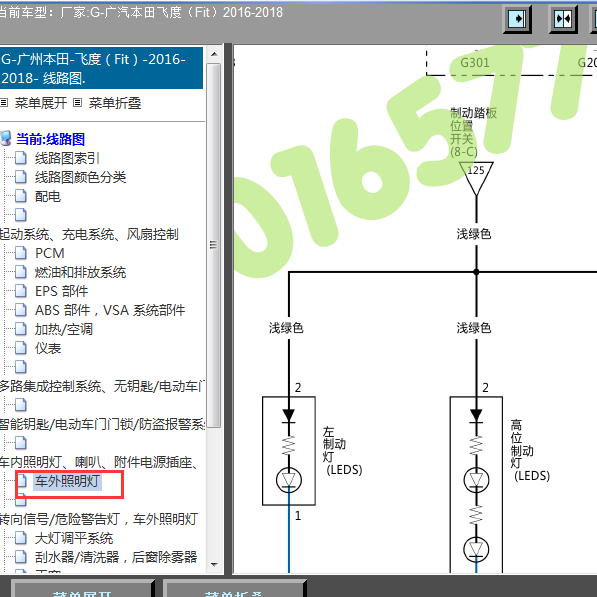Click the page icon beside ABS 部件
597x597 pixels.
(21, 310)
